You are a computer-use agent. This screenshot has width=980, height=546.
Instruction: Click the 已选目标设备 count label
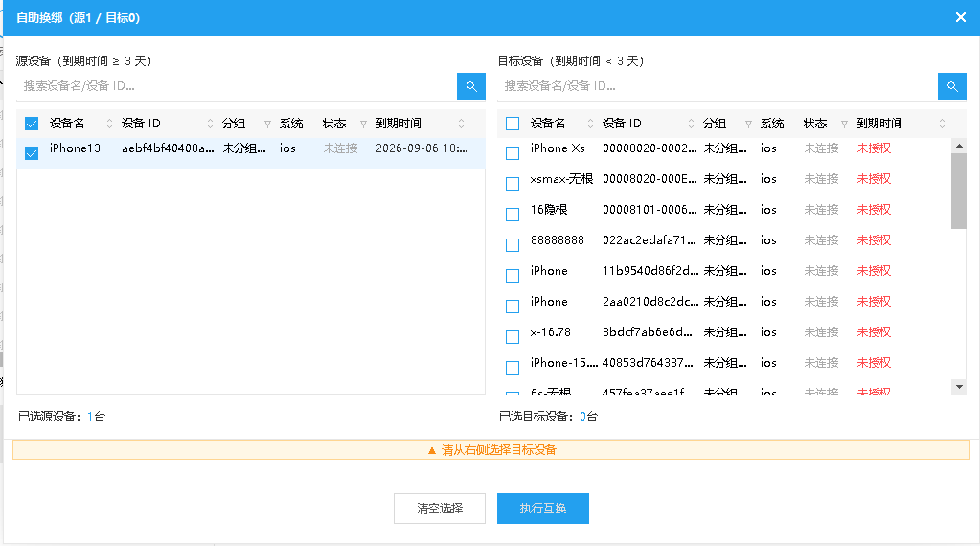point(548,417)
